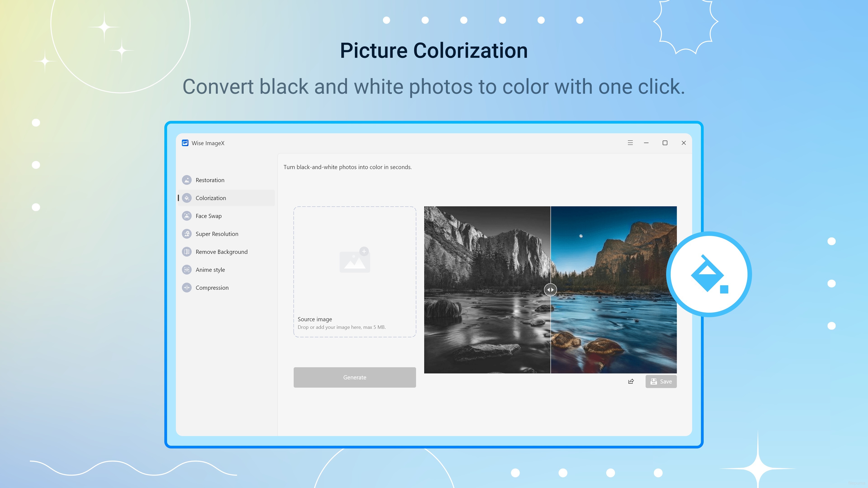Click the Anime style sidebar icon

coord(187,270)
